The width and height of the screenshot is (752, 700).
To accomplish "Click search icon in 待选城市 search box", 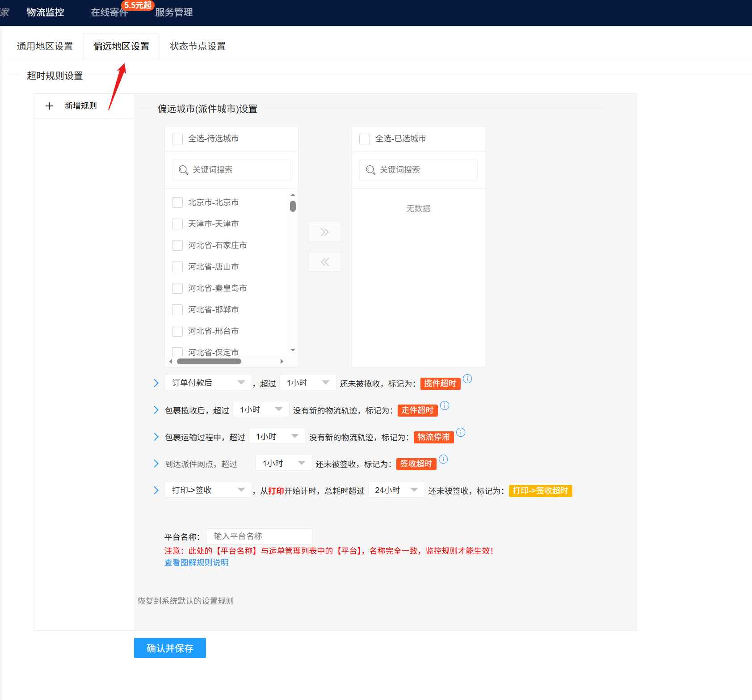I will pyautogui.click(x=183, y=170).
